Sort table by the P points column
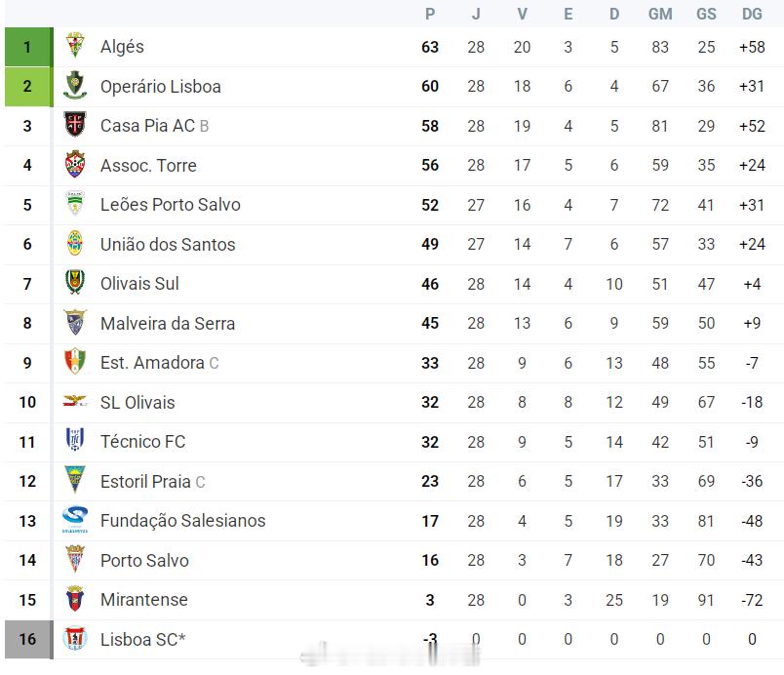The image size is (784, 675). 430,14
